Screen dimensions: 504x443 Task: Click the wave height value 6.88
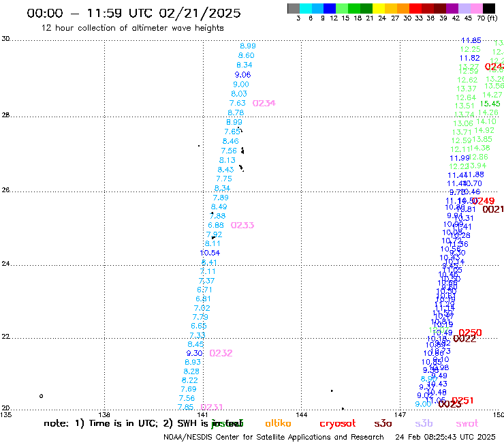point(216,225)
